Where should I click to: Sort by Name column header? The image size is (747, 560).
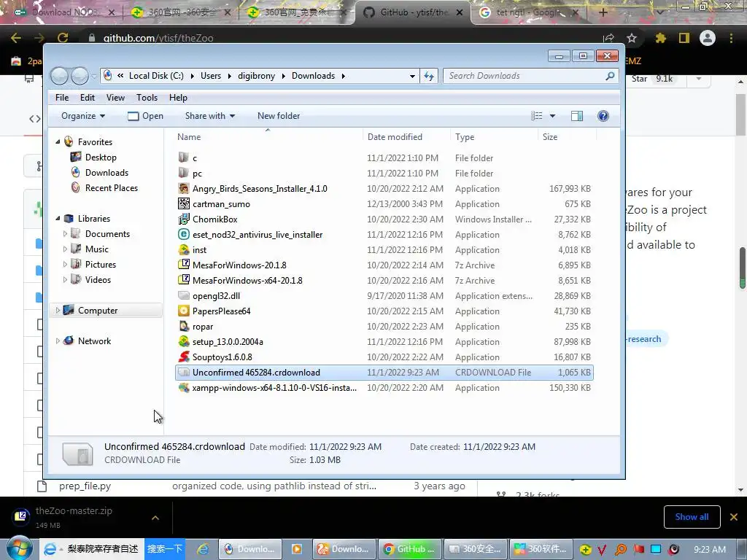pyautogui.click(x=189, y=136)
